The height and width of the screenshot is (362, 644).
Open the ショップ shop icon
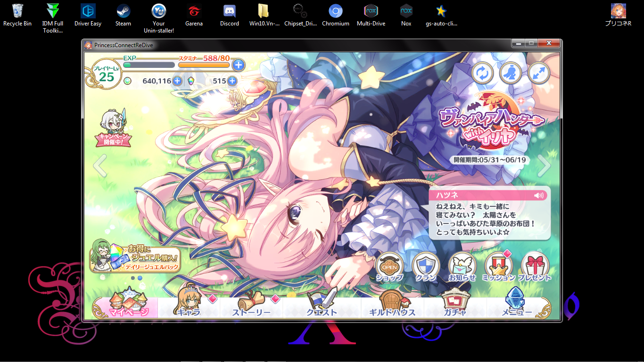pos(389,267)
